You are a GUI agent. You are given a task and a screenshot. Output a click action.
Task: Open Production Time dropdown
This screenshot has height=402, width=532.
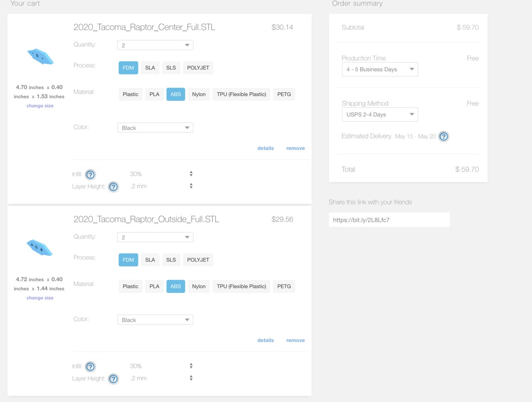coord(380,69)
